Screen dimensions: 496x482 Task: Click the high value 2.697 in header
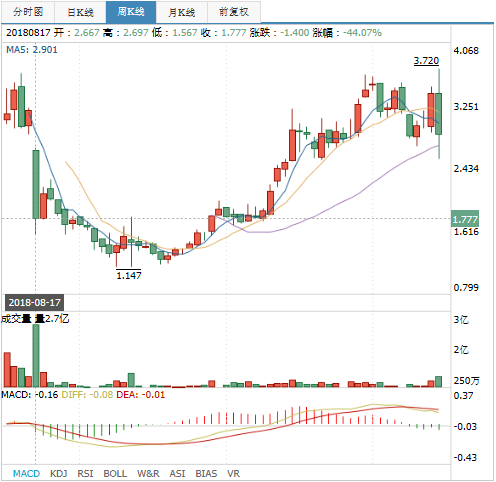click(136, 33)
